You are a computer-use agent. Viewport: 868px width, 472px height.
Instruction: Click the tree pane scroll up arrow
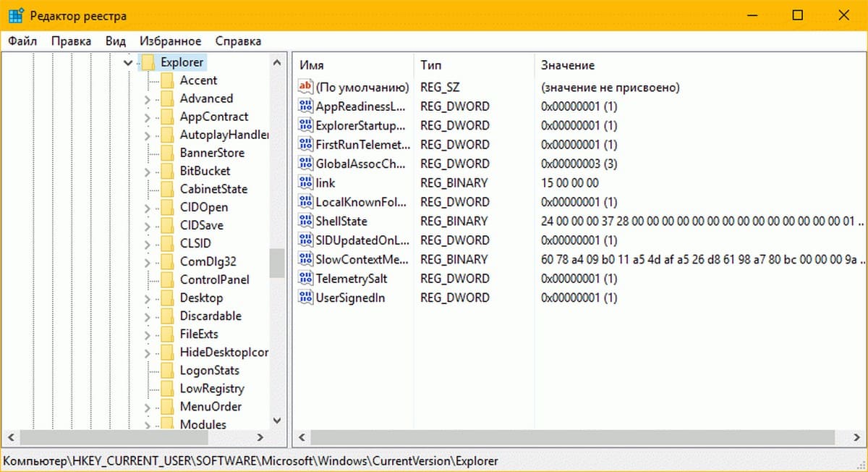click(277, 63)
